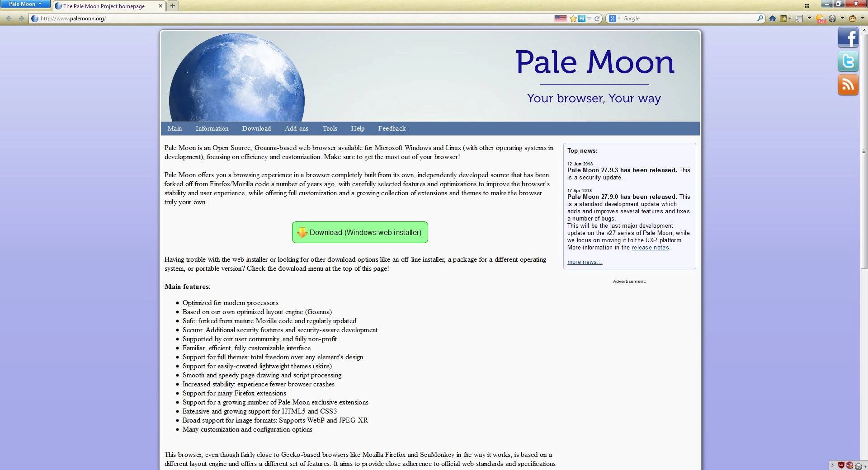Viewport: 868px width, 470px height.
Task: Open the Facebook sidebar icon
Action: tap(848, 37)
